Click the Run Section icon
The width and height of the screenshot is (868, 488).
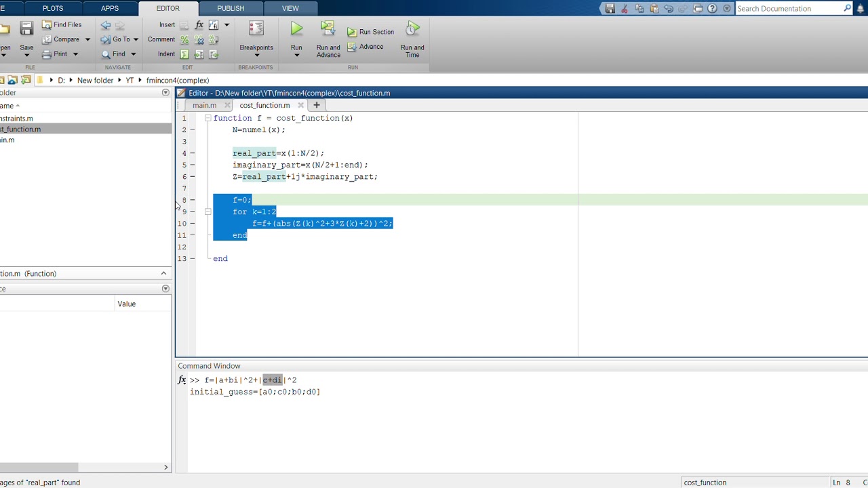pos(352,32)
